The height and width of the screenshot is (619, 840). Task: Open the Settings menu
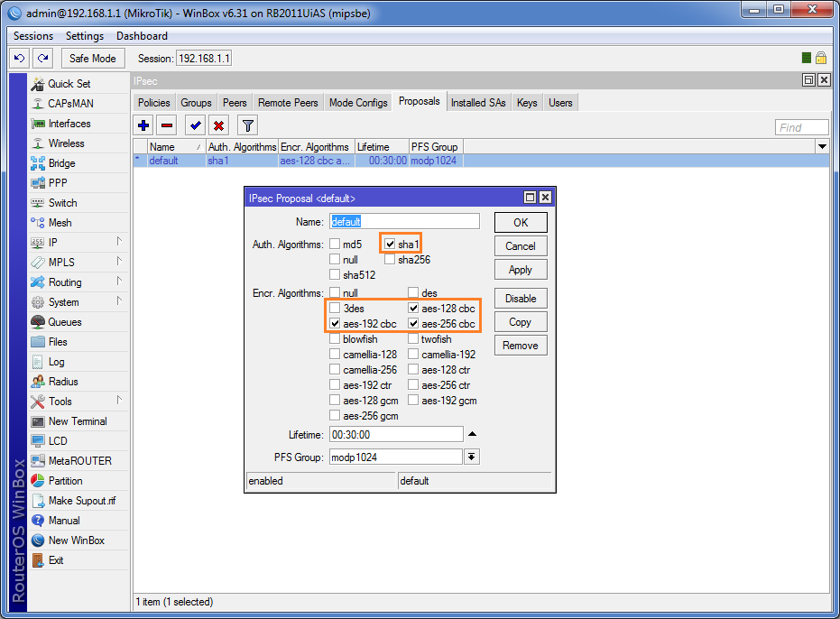click(x=85, y=36)
